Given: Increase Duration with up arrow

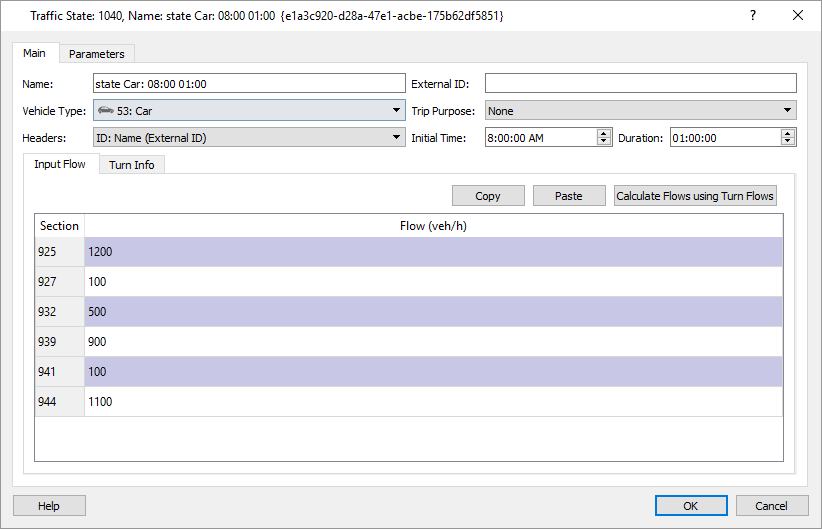Looking at the screenshot, I should pyautogui.click(x=787, y=133).
